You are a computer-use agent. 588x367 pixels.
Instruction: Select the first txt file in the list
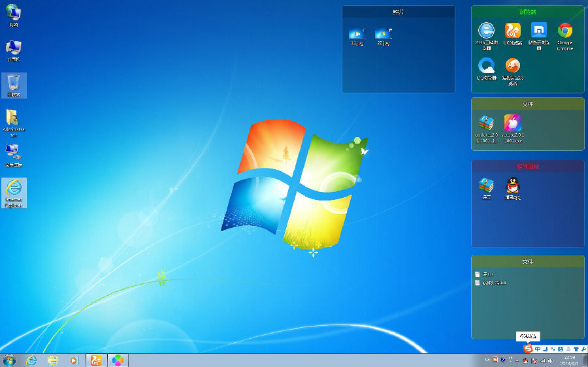484,274
